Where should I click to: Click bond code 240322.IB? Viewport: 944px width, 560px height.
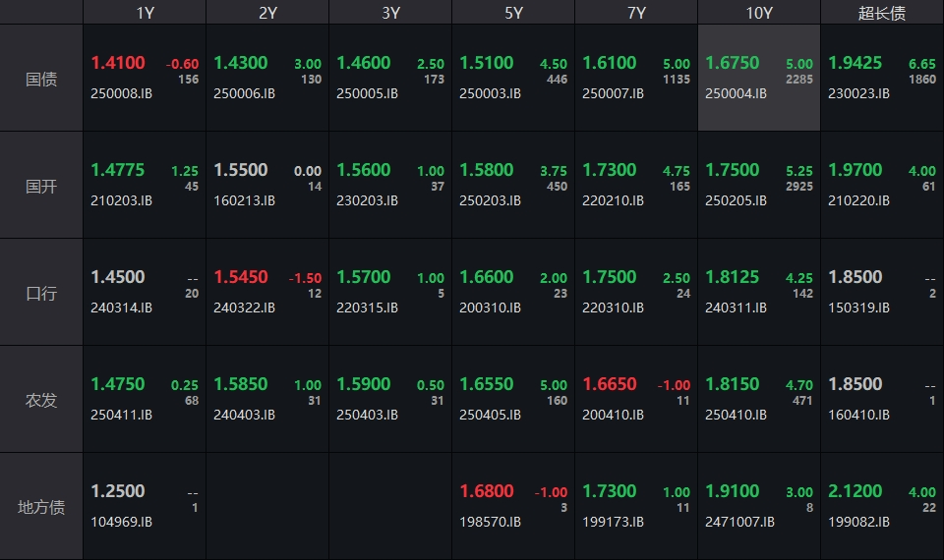click(x=244, y=308)
